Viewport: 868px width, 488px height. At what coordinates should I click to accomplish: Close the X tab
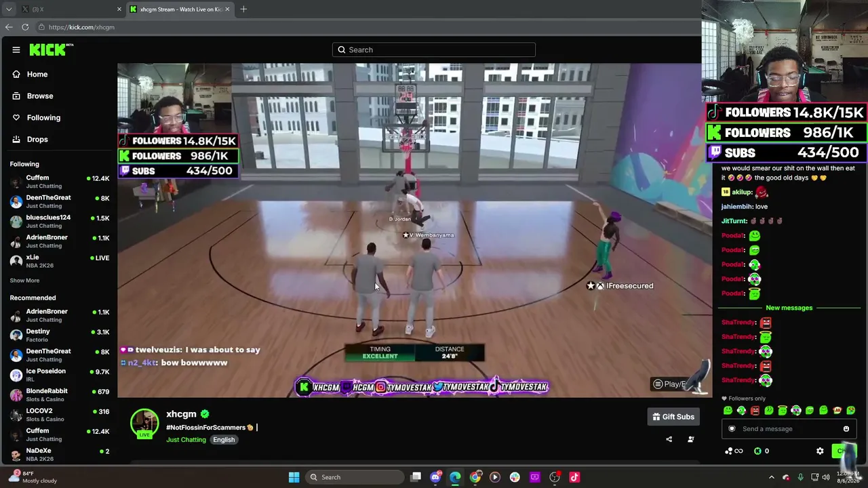click(x=119, y=9)
